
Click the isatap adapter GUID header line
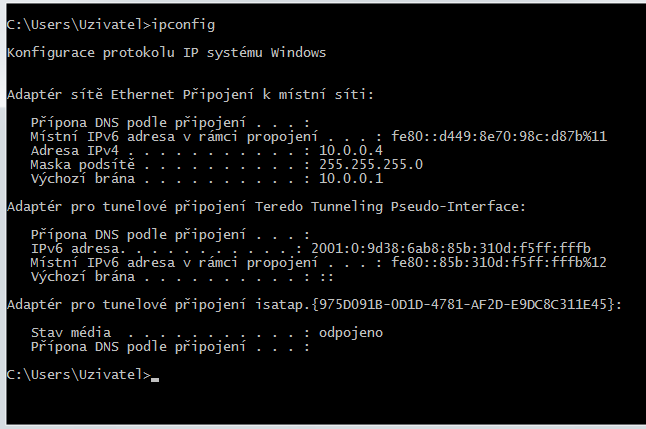coord(315,303)
